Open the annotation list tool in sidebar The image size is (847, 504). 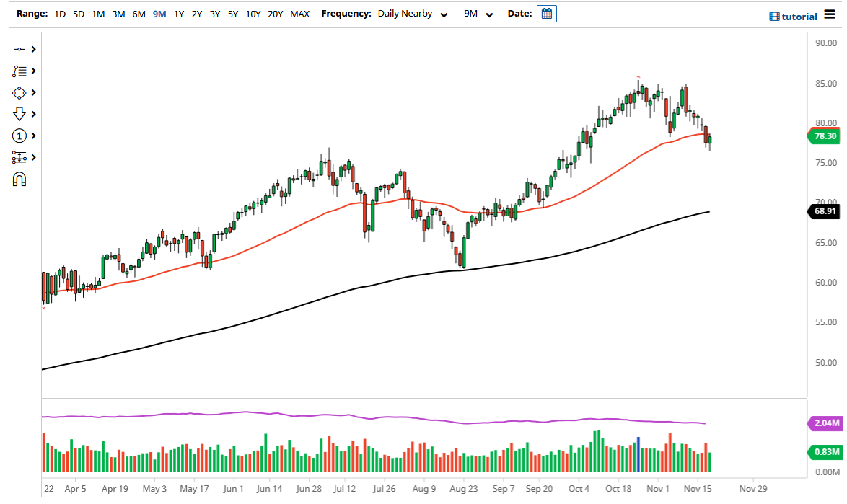19,71
